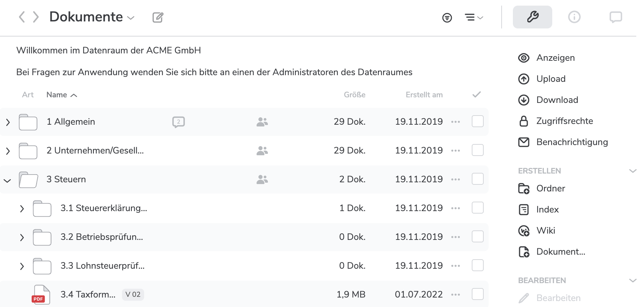
Task: Click the info circle icon
Action: click(574, 17)
